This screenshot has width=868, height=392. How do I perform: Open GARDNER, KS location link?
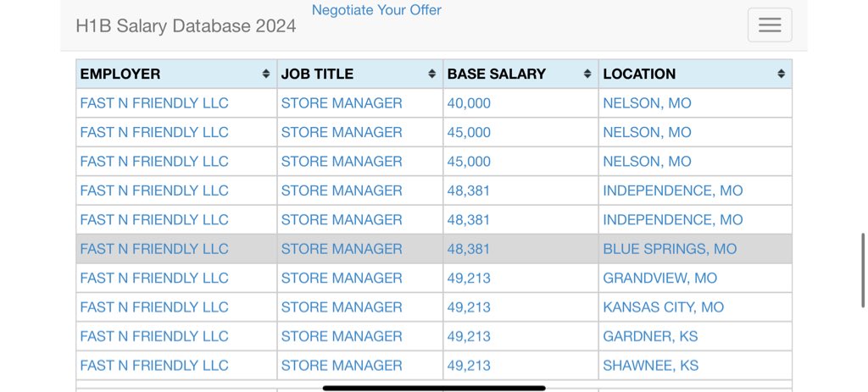point(650,336)
